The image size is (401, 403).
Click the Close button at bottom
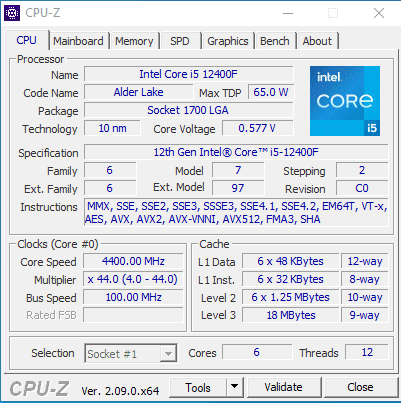pyautogui.click(x=360, y=387)
